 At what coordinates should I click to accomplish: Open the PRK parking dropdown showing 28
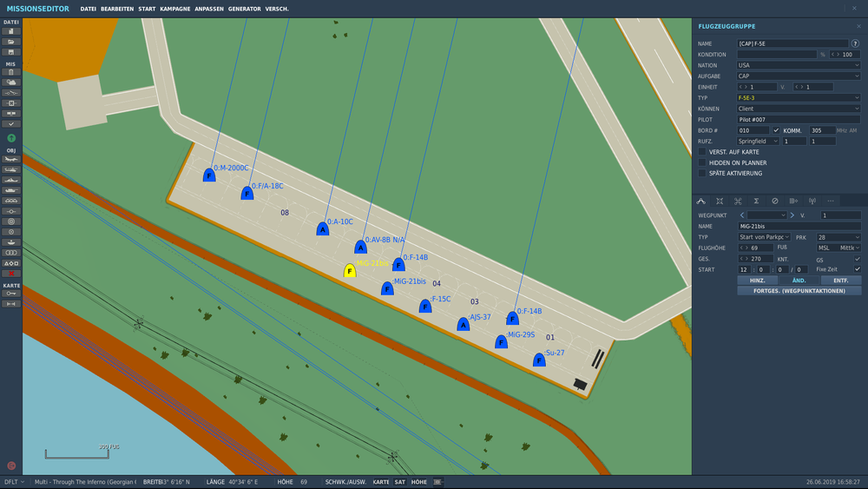[x=838, y=237]
